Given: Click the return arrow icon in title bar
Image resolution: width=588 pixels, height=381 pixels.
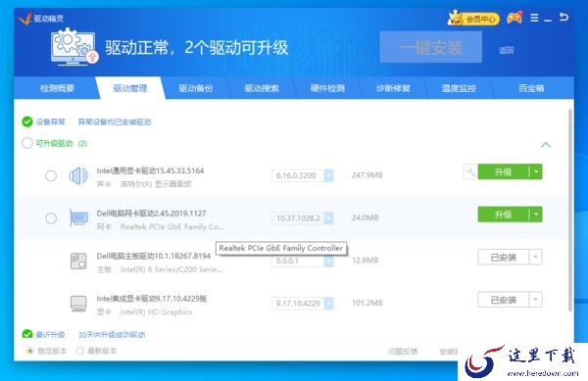Looking at the screenshot, I should (563, 17).
